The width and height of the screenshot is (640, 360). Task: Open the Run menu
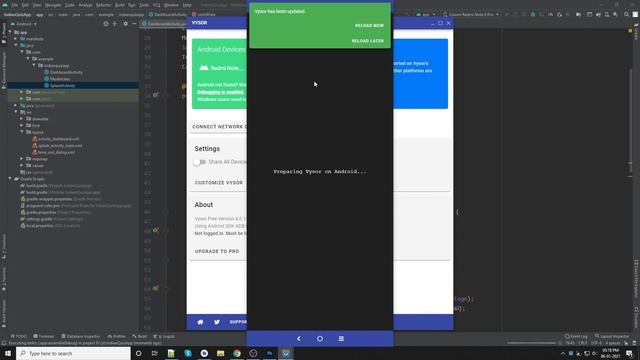point(132,5)
